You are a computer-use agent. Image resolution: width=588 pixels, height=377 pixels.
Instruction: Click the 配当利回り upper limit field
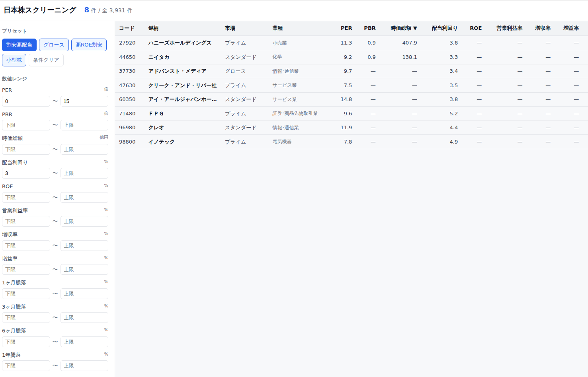tap(84, 173)
